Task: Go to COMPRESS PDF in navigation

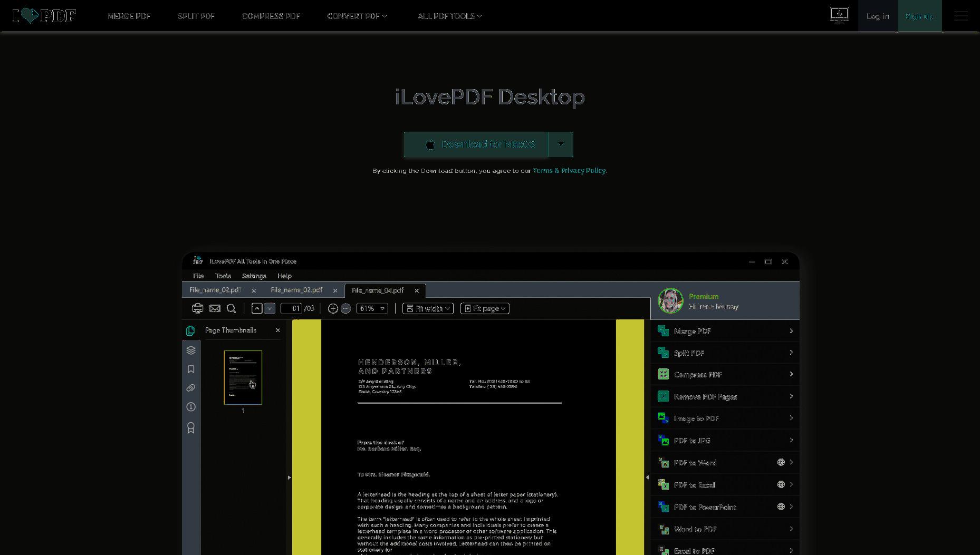Action: [271, 16]
